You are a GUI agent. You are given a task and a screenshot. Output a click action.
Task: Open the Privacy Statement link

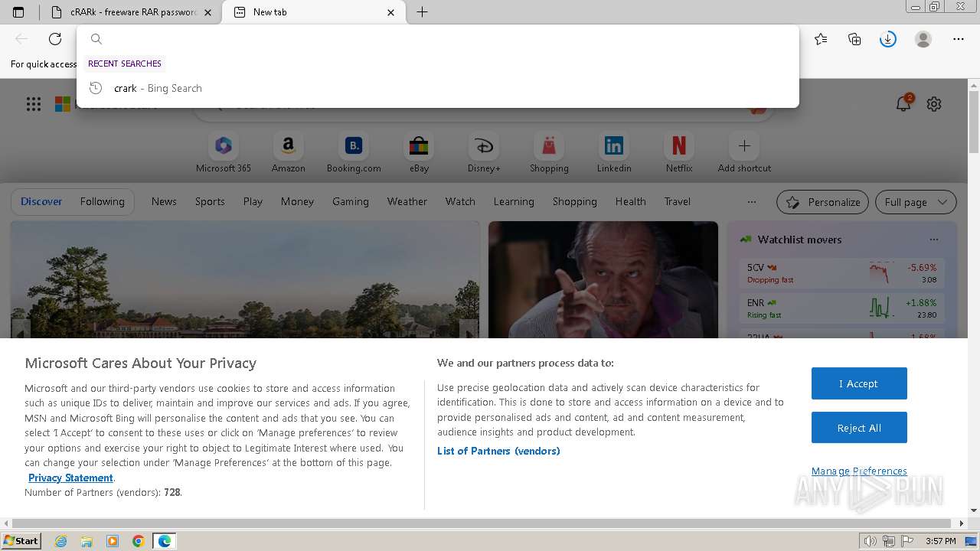(x=70, y=478)
